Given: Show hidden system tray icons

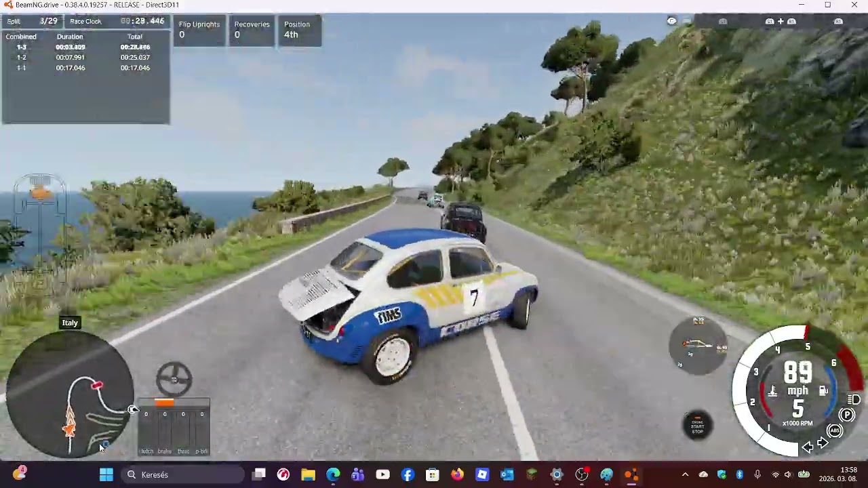Looking at the screenshot, I should tap(685, 474).
